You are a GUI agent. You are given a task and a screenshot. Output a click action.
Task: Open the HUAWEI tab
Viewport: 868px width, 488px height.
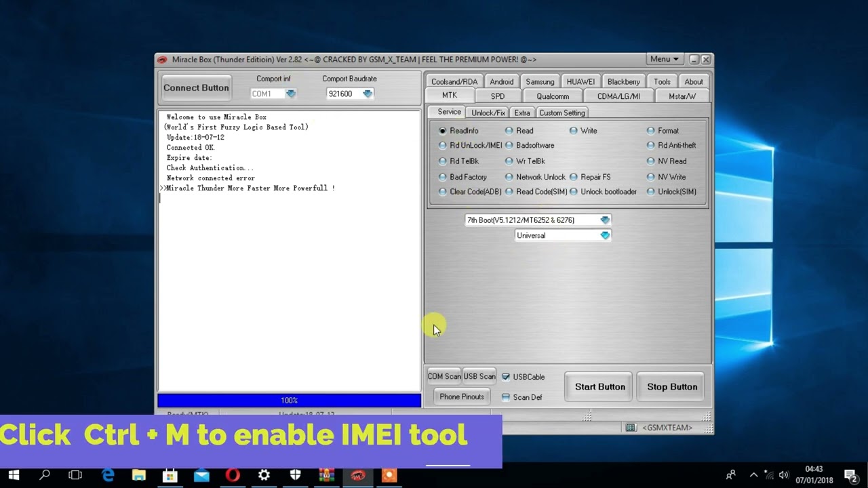click(580, 81)
